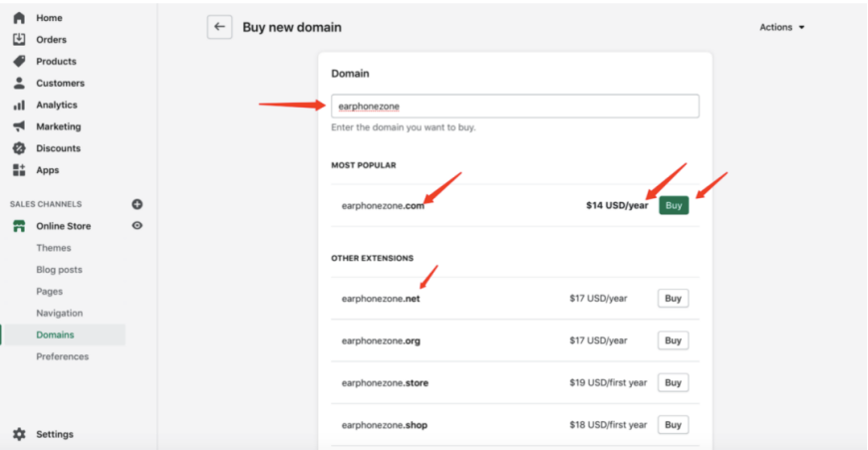Click the $18 USD/first year price
Viewport: 868px width, 450px height.
pyautogui.click(x=608, y=424)
